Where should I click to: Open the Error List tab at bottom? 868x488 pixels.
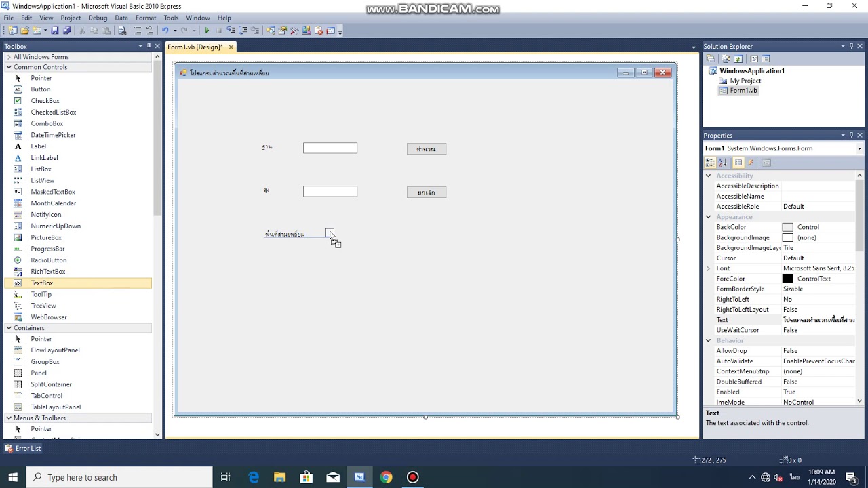pyautogui.click(x=23, y=448)
